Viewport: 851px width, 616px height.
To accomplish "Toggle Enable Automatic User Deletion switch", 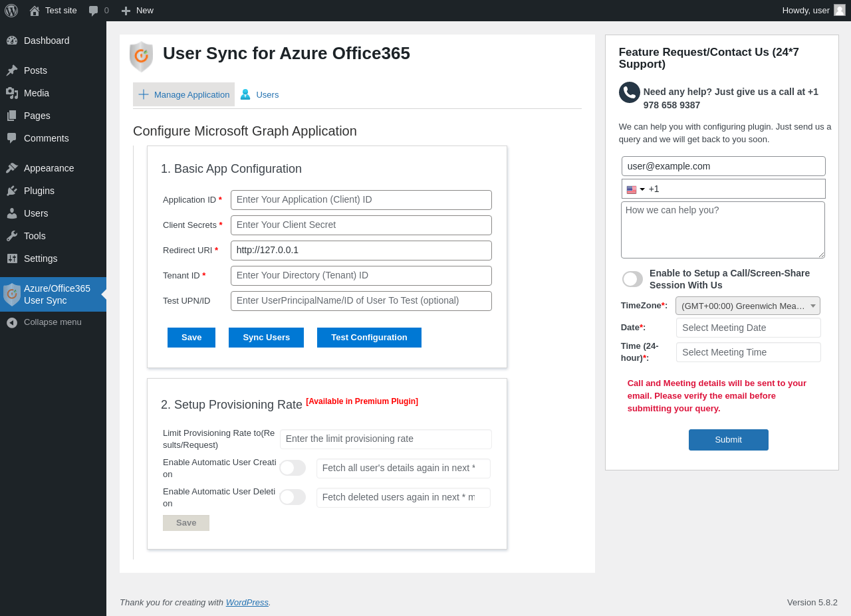I will [x=293, y=497].
